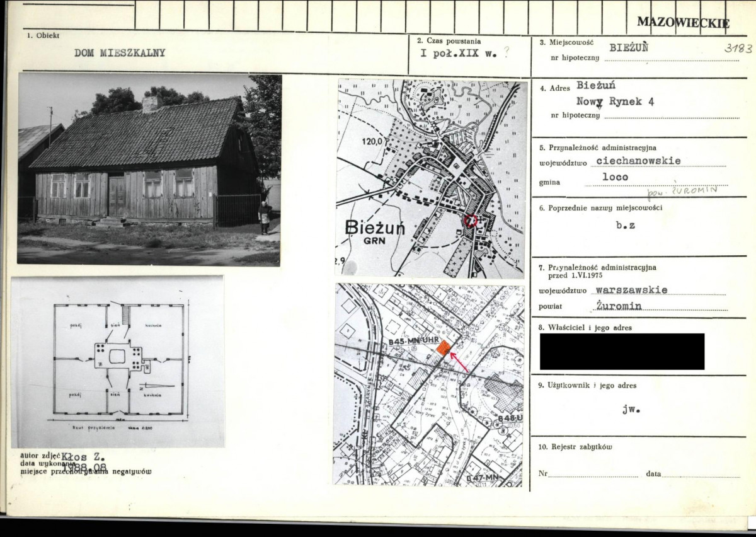Click the value 'b.z'
Viewport: 756px width, 537px height.
626,224
